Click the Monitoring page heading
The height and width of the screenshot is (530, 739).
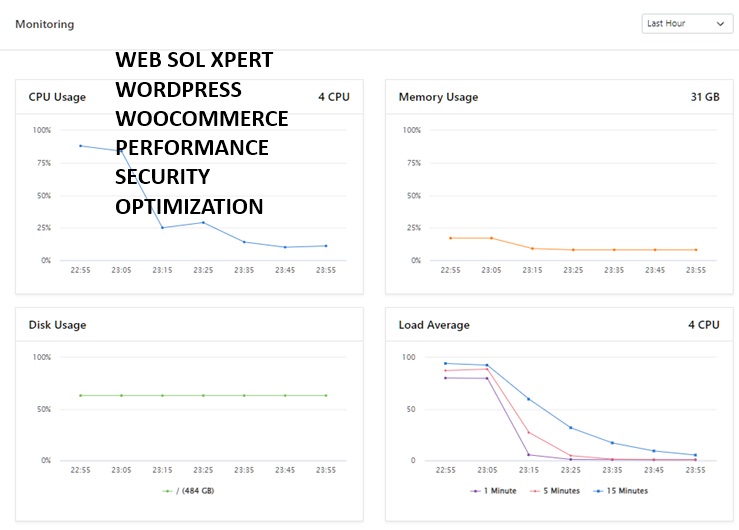click(x=44, y=24)
